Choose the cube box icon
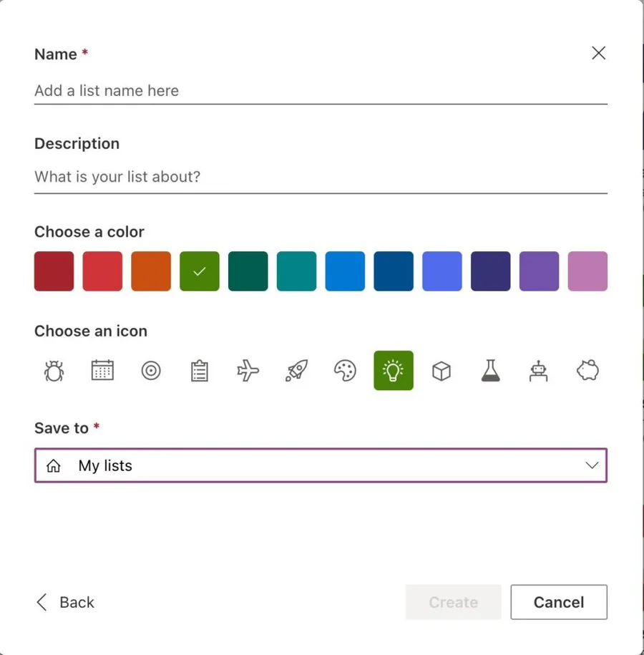Screen dimensions: 644x655 (441, 371)
